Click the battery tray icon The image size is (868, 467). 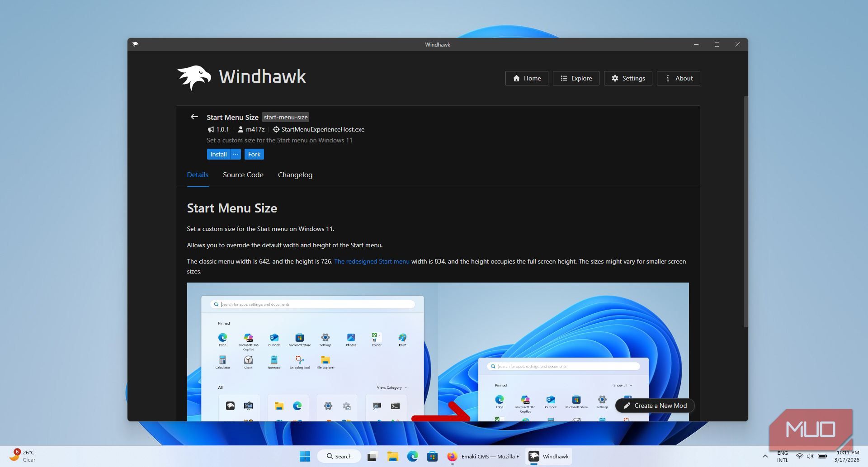pos(822,456)
